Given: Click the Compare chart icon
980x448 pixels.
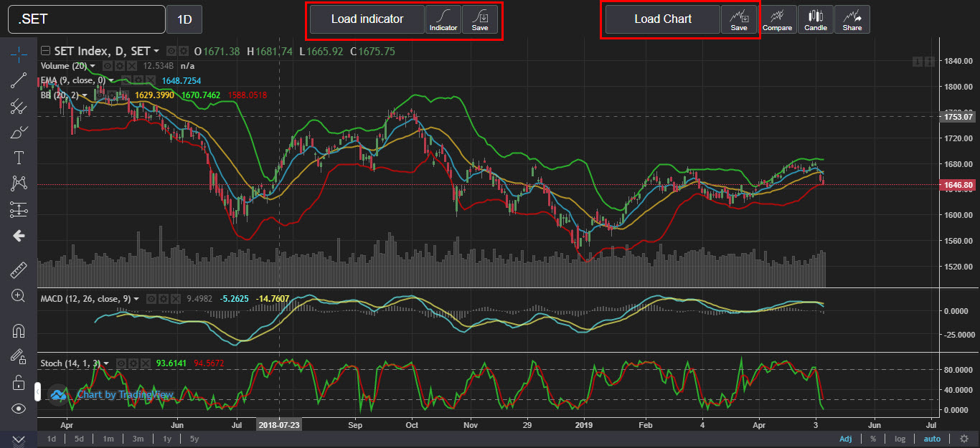Looking at the screenshot, I should (x=778, y=19).
